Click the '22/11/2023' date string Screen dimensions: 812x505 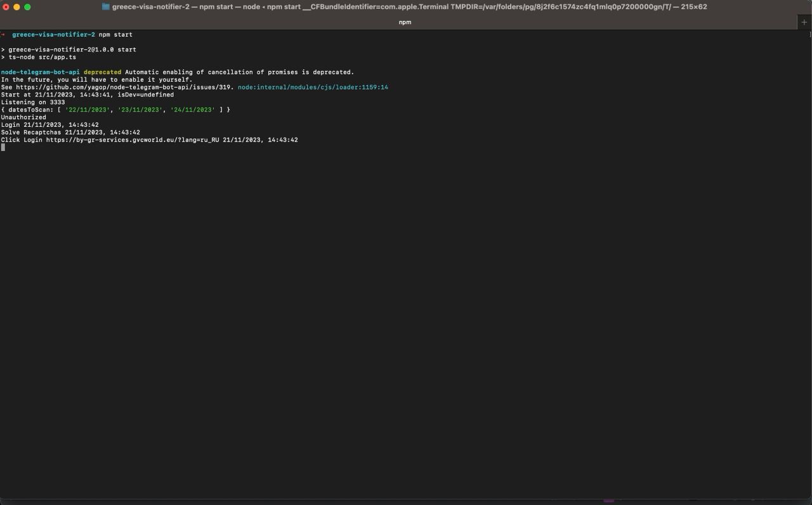[88, 110]
